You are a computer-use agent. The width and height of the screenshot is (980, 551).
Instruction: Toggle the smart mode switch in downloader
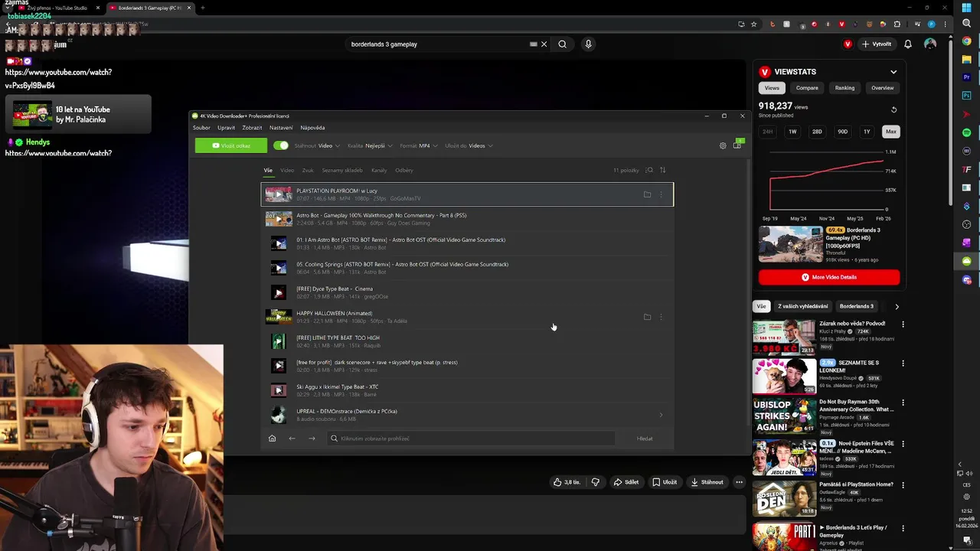click(281, 145)
